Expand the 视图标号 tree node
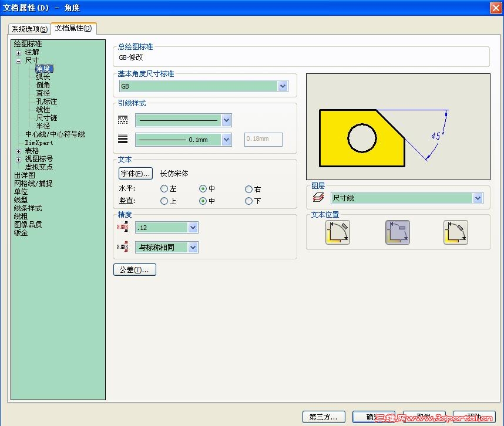Viewport: 504px width, 426px height. click(19, 160)
